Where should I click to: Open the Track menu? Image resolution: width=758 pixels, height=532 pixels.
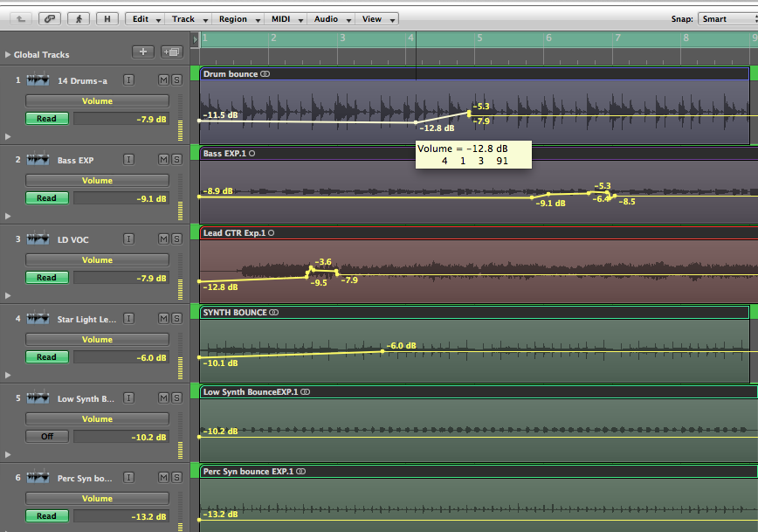click(x=188, y=19)
